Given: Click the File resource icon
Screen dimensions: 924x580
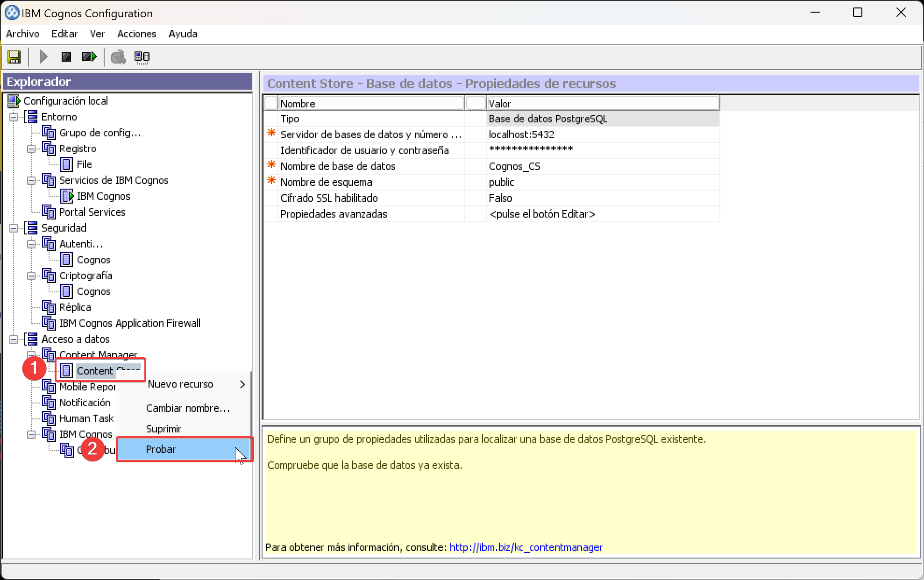Looking at the screenshot, I should [67, 164].
